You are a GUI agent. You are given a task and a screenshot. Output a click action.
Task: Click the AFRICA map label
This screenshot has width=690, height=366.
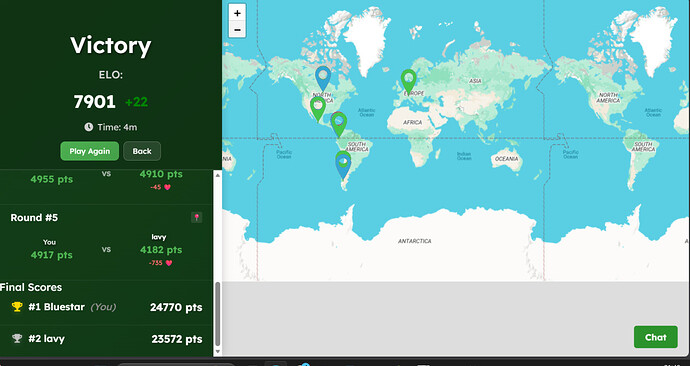click(x=412, y=122)
